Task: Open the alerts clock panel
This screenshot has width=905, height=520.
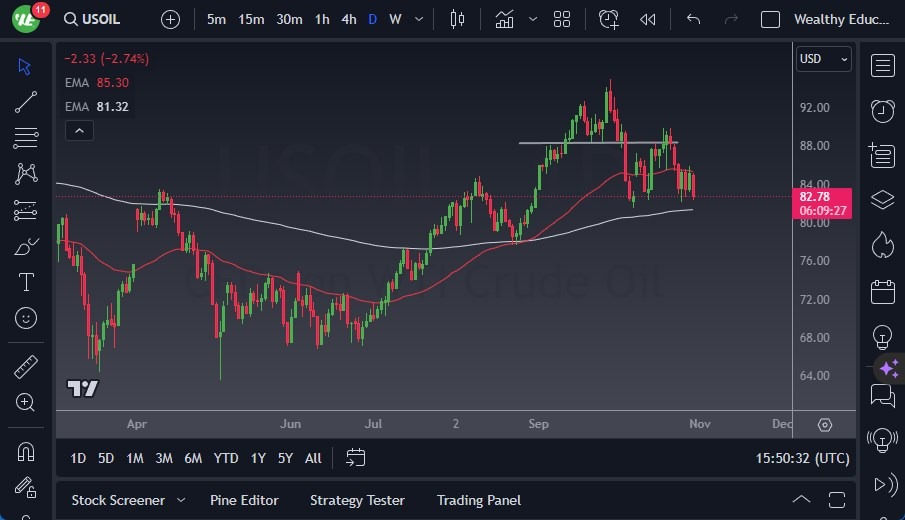Action: point(882,111)
